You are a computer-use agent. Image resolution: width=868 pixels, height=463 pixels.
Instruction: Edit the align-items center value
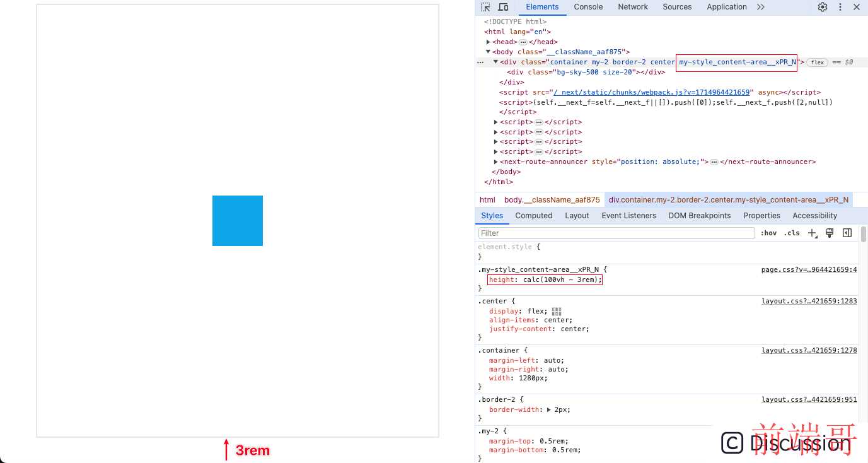[x=558, y=320]
